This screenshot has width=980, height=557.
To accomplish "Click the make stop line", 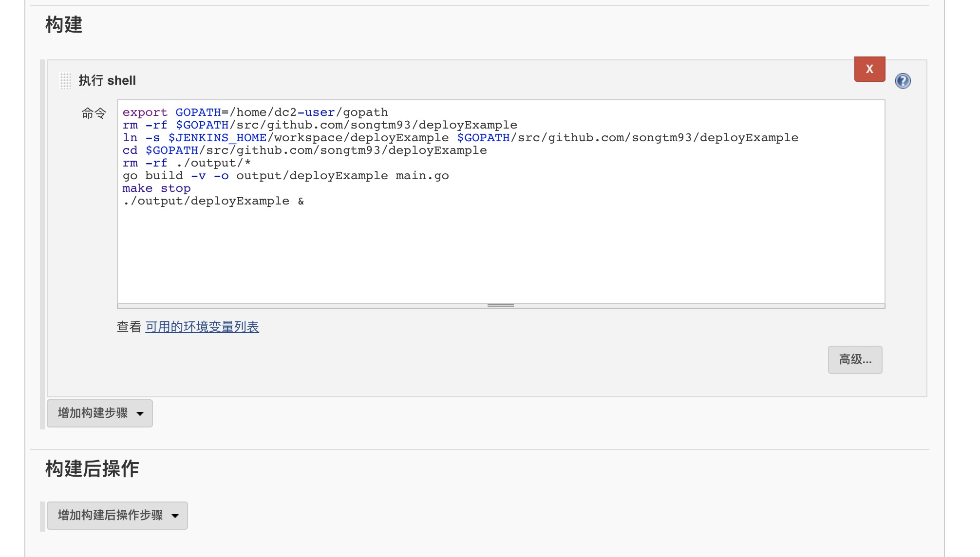I will click(x=156, y=188).
